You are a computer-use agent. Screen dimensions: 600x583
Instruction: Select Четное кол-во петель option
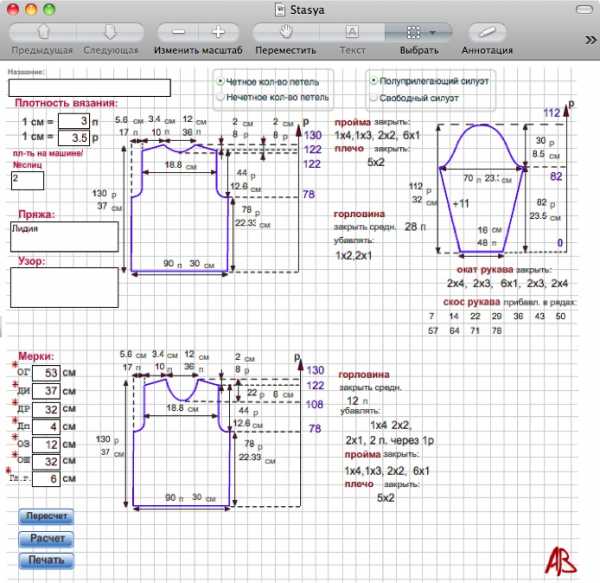point(221,81)
